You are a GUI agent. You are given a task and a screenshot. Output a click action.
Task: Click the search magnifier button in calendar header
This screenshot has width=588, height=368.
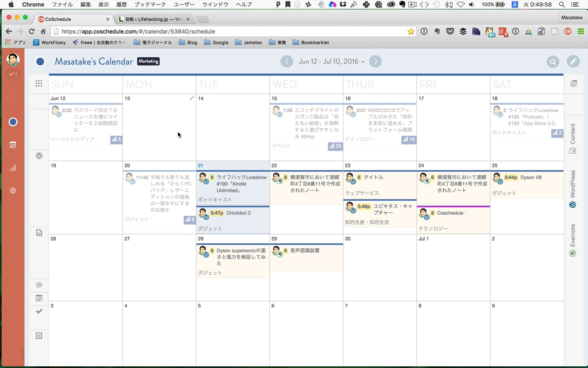pyautogui.click(x=553, y=62)
